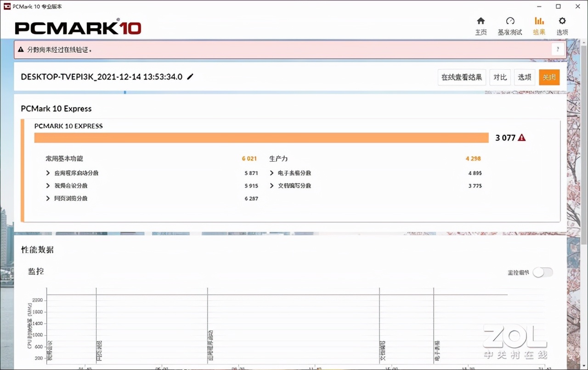
Task: Click the warning icon in the pink banner
Action: click(21, 49)
